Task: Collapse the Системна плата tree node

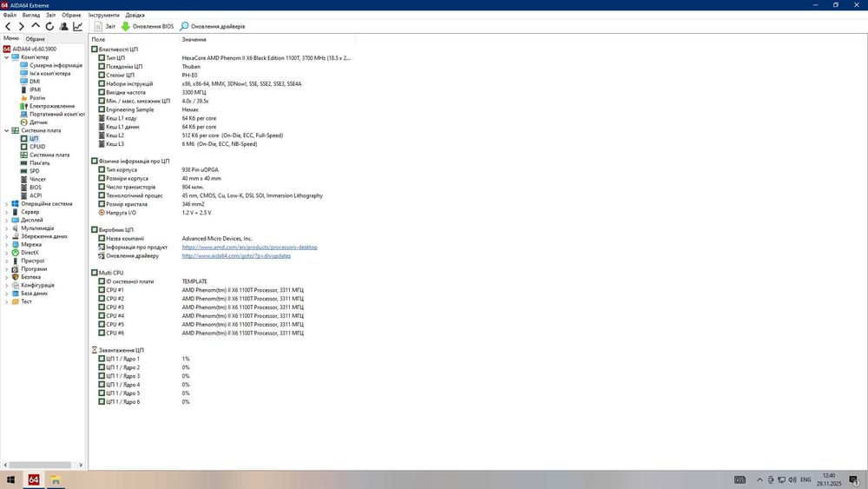Action: pos(7,130)
